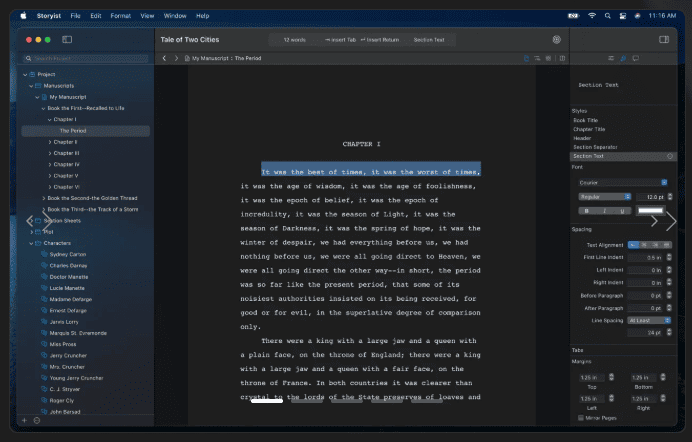Open the View menu

pyautogui.click(x=147, y=16)
